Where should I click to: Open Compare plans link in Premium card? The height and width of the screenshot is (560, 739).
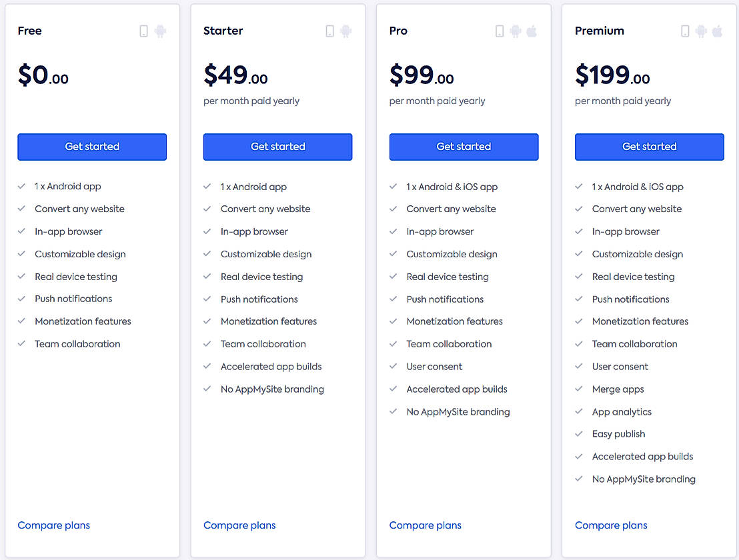pyautogui.click(x=611, y=525)
